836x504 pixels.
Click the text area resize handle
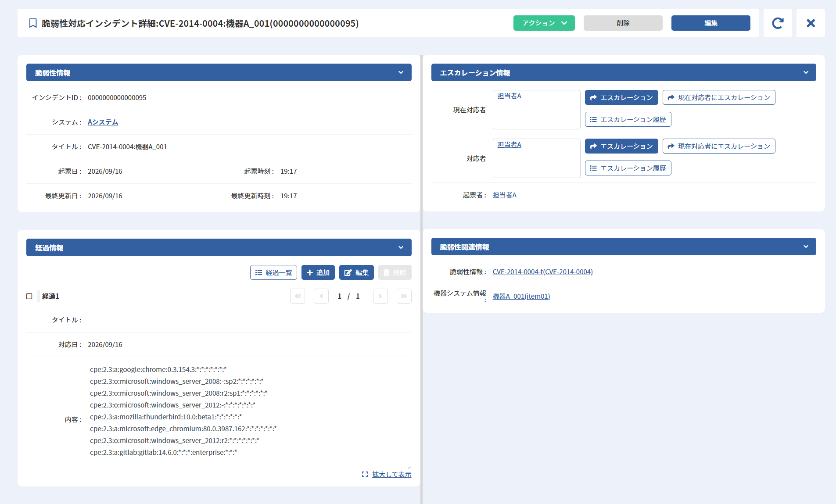pos(409,467)
